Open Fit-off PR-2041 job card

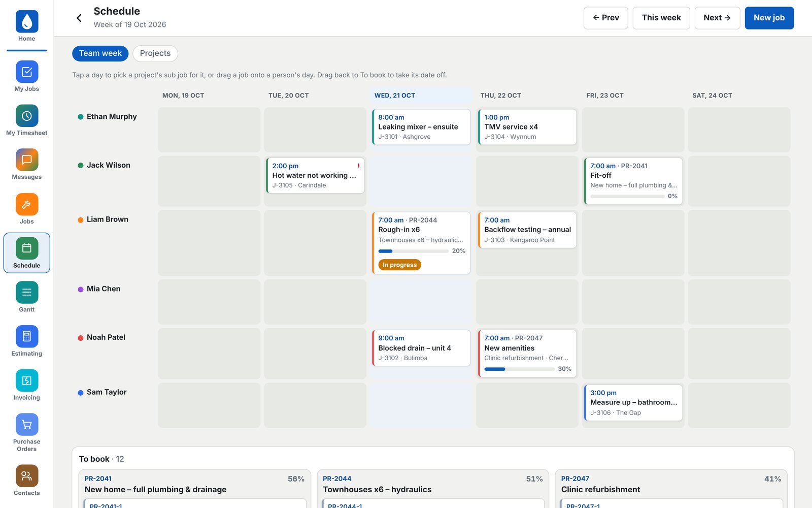pyautogui.click(x=633, y=181)
